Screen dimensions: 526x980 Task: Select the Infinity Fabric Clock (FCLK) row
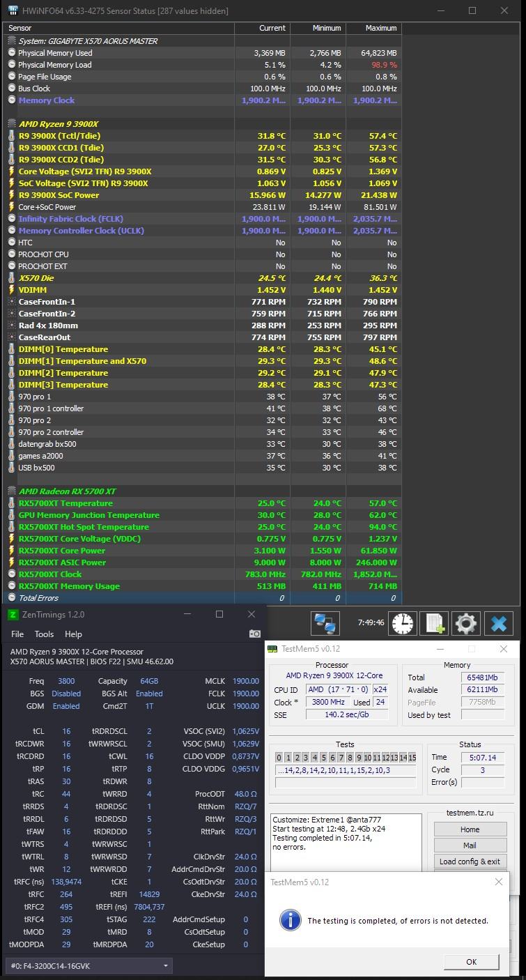202,219
